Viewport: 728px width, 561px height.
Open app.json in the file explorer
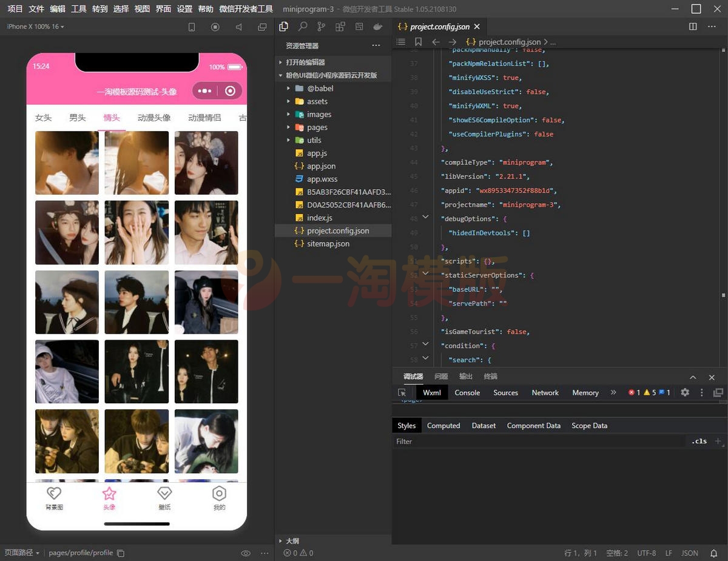click(x=321, y=166)
